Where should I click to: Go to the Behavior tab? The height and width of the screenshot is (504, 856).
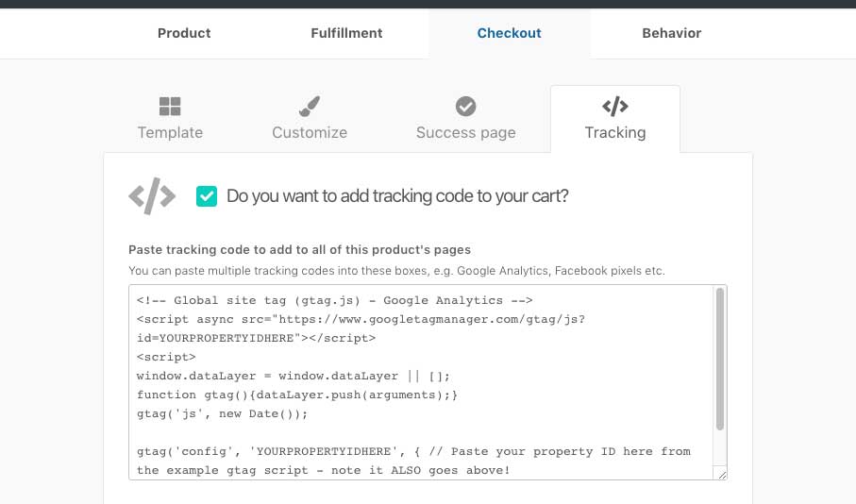pyautogui.click(x=671, y=33)
